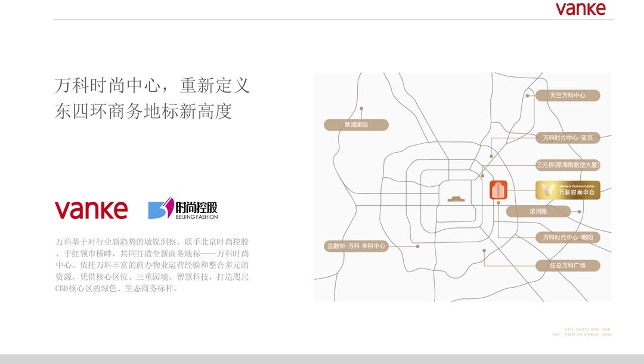Select the 住总万科广场 map label
This screenshot has width=644, height=364.
click(568, 266)
